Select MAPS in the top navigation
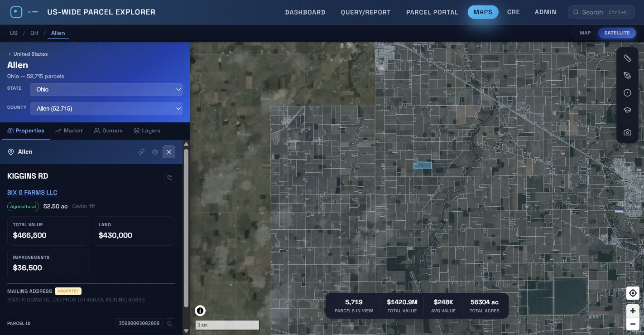This screenshot has height=335, width=644. (483, 12)
